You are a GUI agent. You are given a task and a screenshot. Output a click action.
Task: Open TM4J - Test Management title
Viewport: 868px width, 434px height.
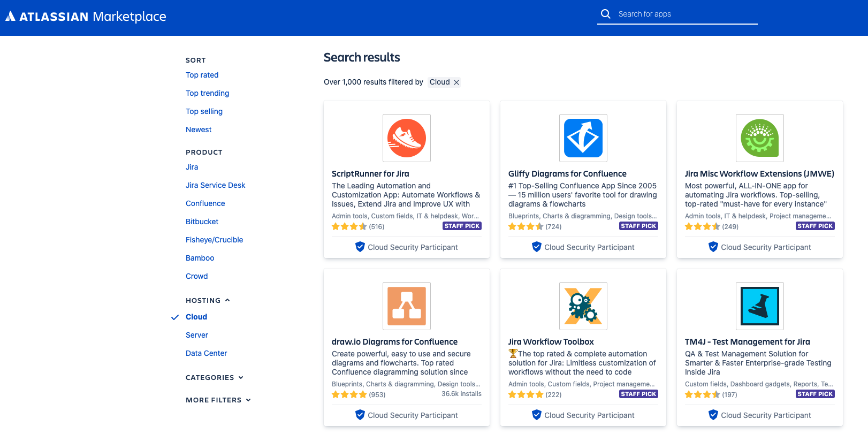(x=748, y=342)
